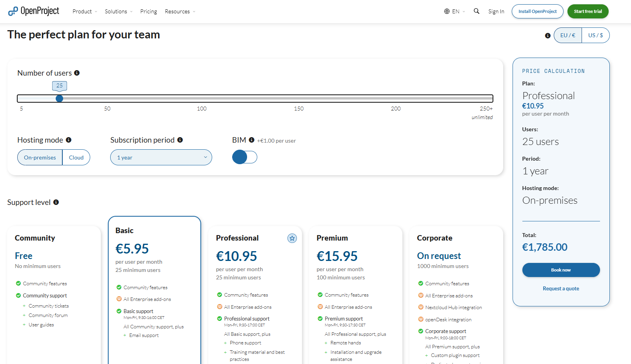Select Cloud hosting mode
This screenshot has width=631, height=364.
tap(76, 158)
